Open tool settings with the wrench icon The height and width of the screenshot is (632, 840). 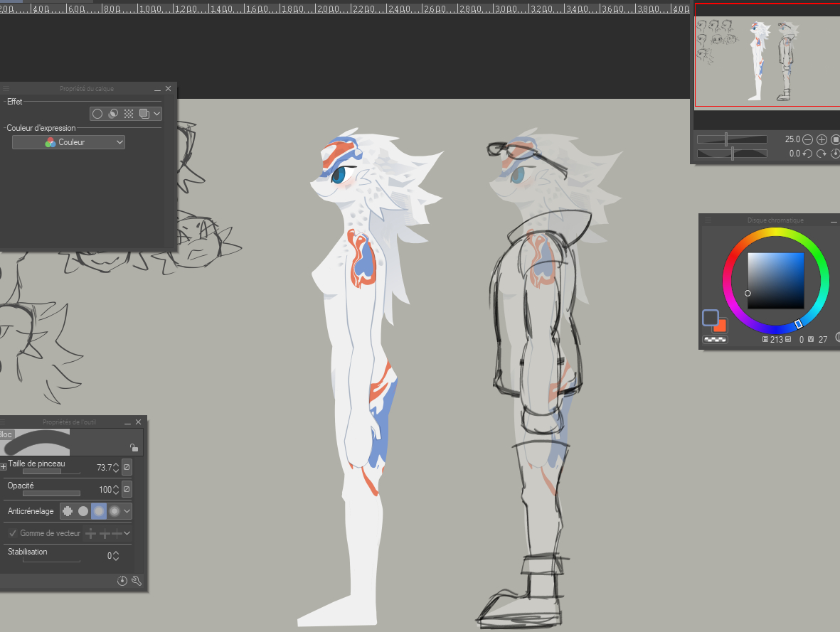pyautogui.click(x=137, y=581)
